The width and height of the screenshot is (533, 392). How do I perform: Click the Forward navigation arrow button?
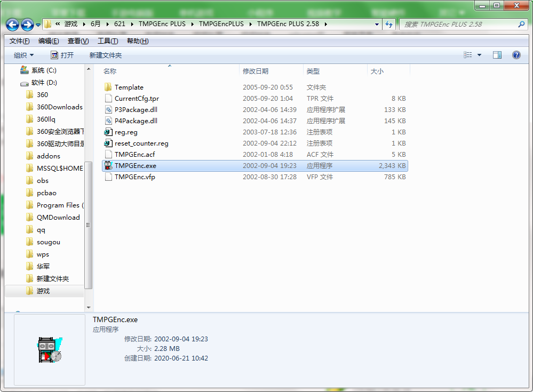[27, 25]
